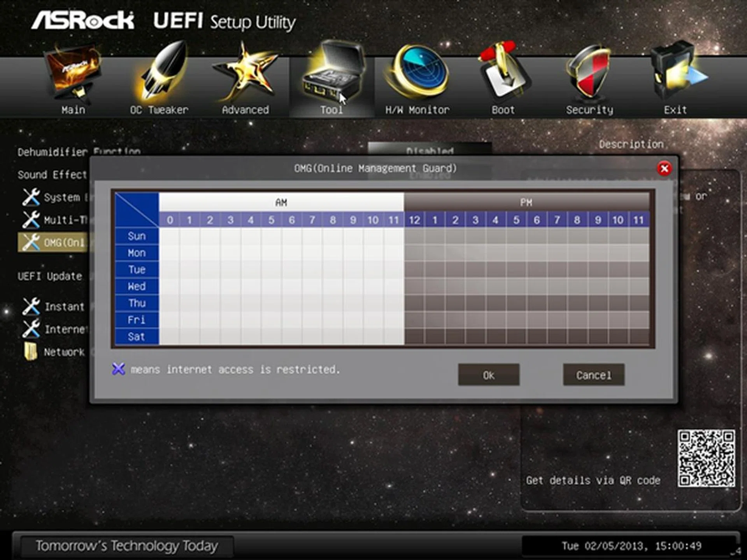Select the PM column group header
747x560 pixels.
tap(526, 202)
